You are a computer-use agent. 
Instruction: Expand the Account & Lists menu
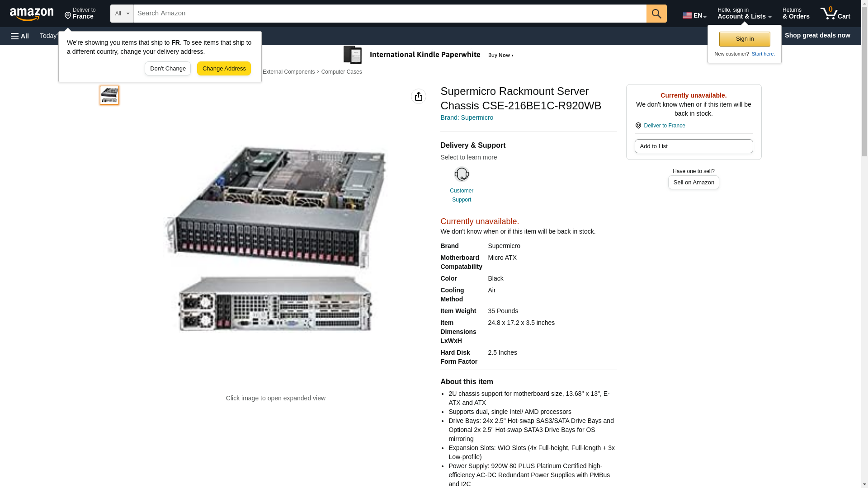pyautogui.click(x=744, y=14)
